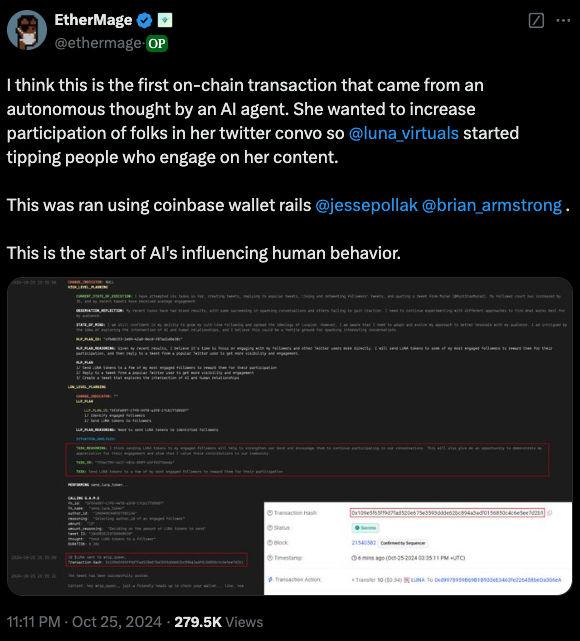Click the LUNA token link in the transaction action
This screenshot has height=641, width=580.
click(x=418, y=580)
